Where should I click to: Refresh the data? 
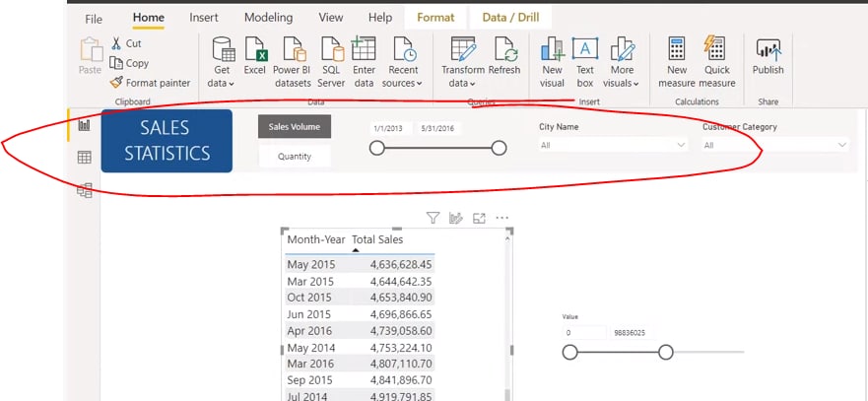pos(503,55)
